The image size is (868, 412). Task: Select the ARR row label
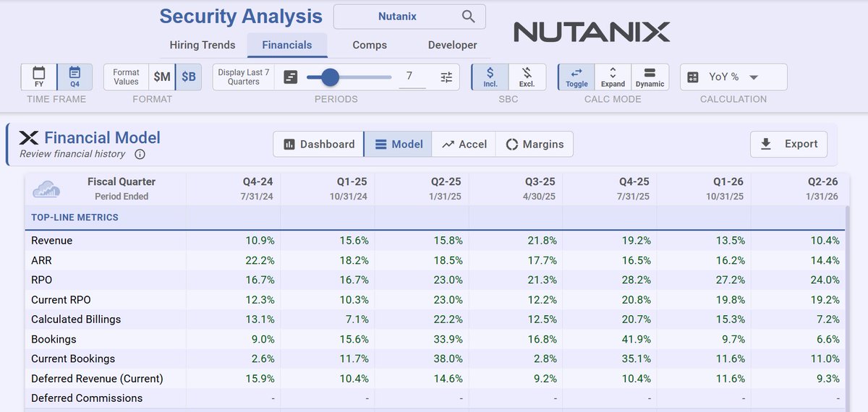click(x=41, y=260)
